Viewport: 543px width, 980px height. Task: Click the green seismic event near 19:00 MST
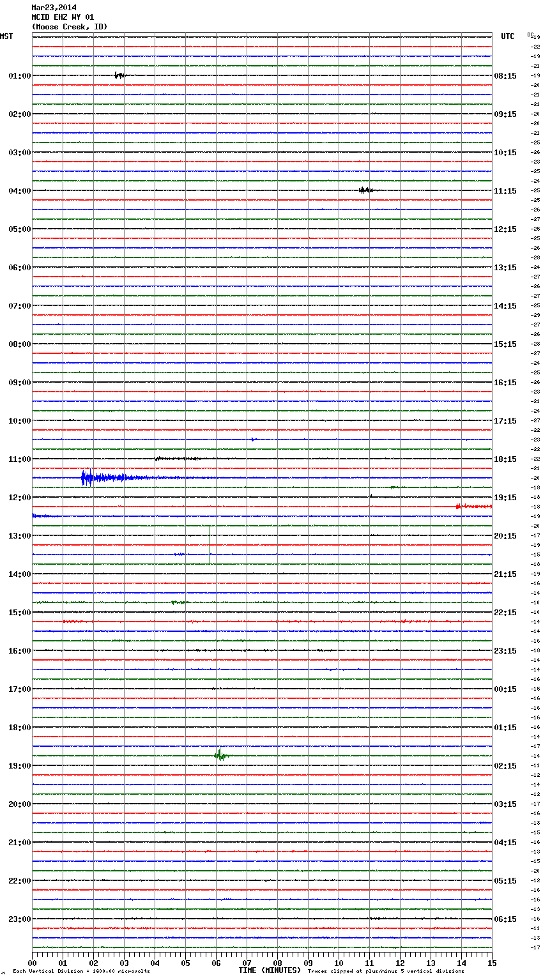point(220,755)
